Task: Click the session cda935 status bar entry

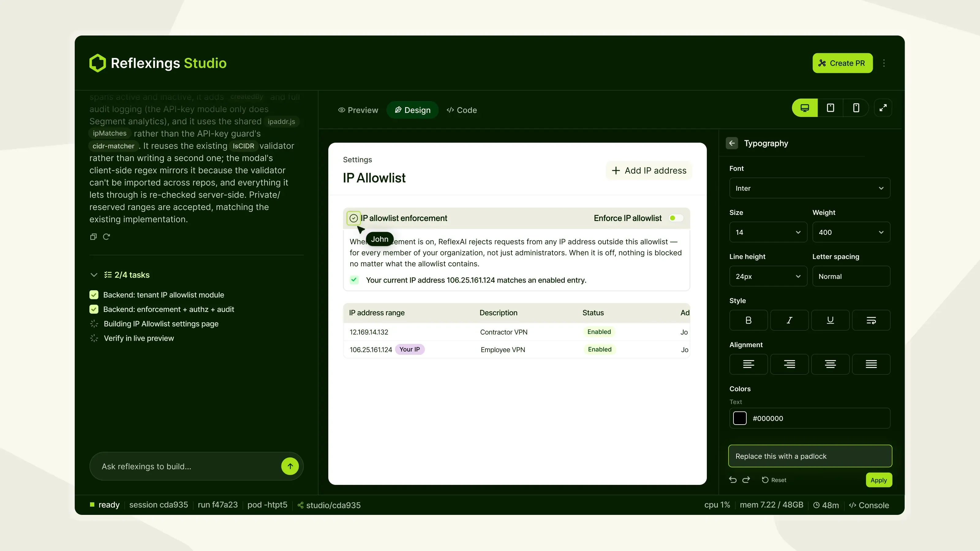Action: point(158,505)
